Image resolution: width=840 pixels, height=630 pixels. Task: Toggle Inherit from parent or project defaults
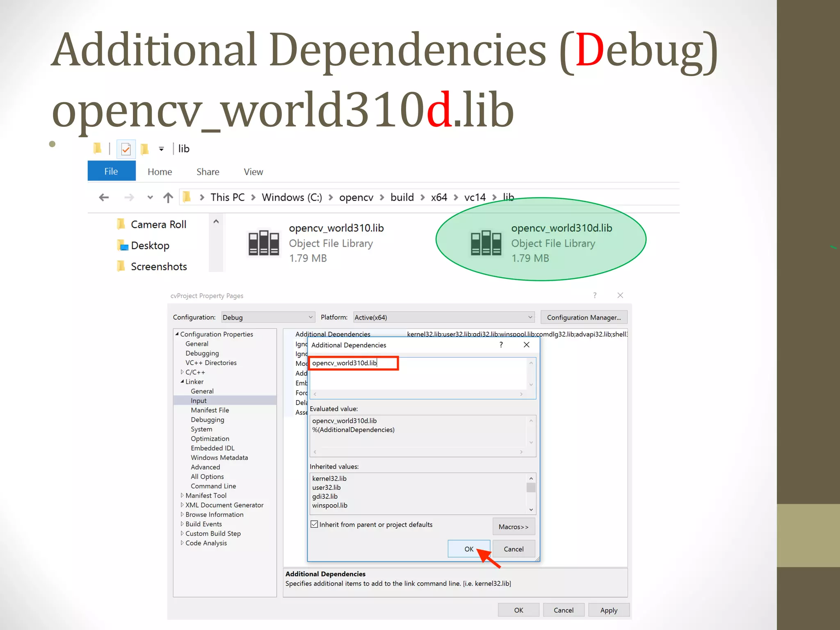(x=315, y=524)
